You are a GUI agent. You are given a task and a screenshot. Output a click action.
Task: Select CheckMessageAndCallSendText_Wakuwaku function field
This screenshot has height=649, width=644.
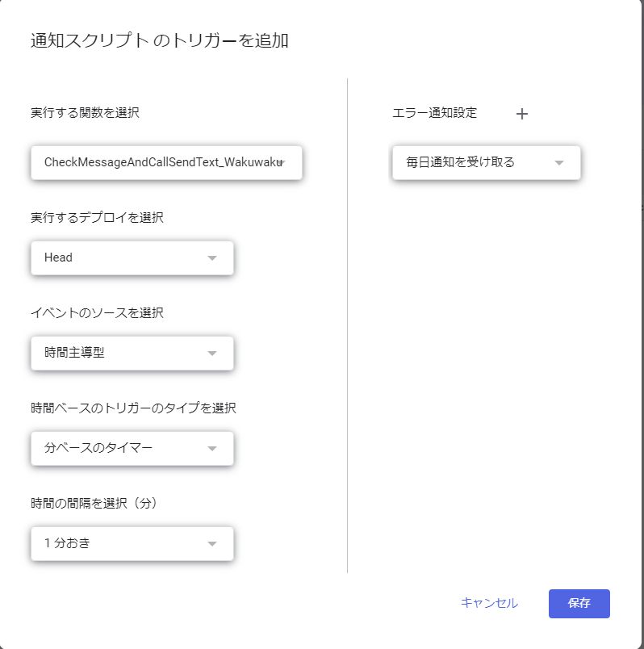point(161,162)
